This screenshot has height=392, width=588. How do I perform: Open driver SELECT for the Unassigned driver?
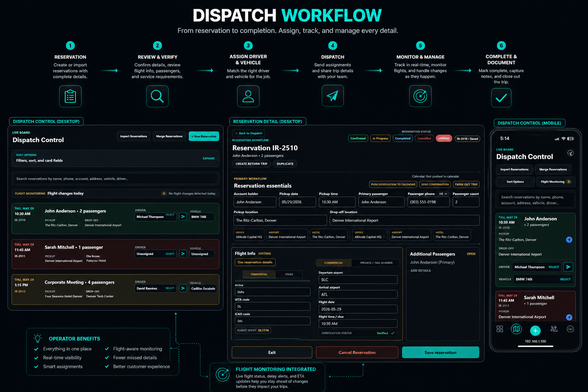pos(170,254)
